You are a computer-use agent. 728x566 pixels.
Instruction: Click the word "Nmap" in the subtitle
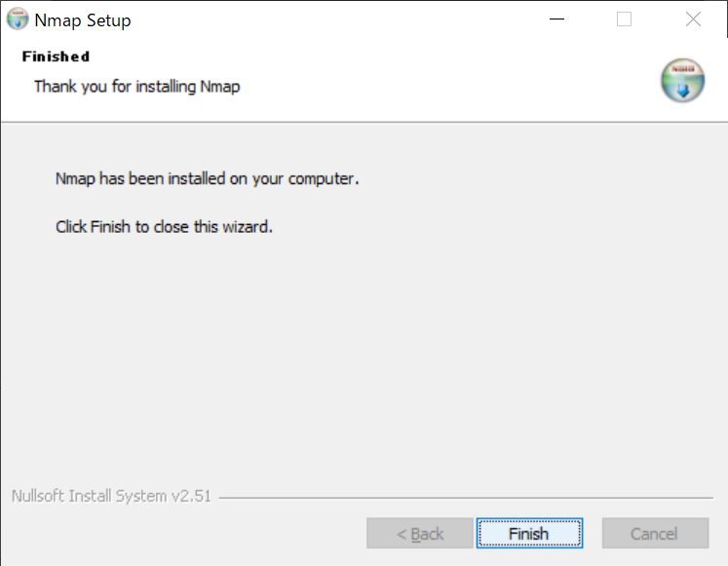pyautogui.click(x=219, y=87)
